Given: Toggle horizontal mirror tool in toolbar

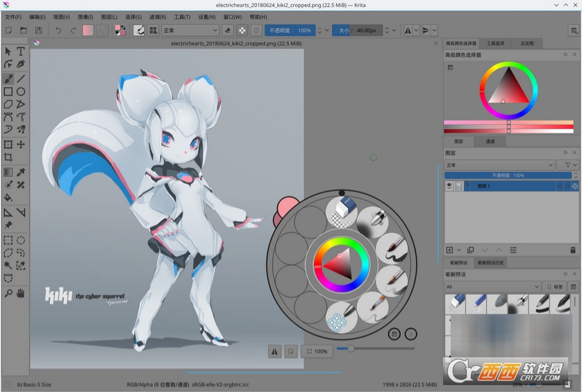Looking at the screenshot, I should (408, 31).
